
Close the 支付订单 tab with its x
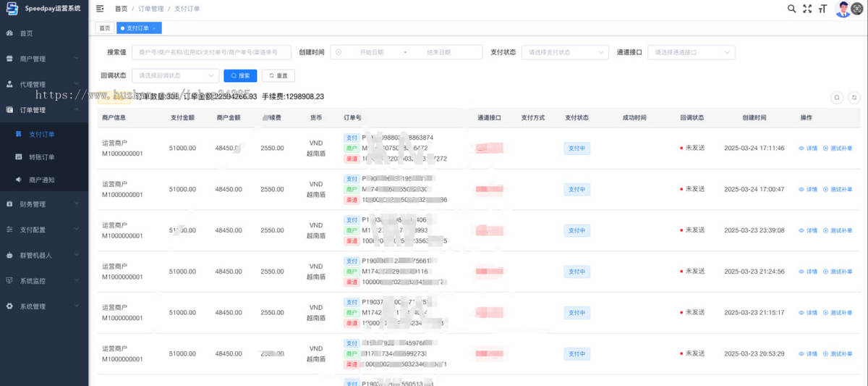(154, 28)
